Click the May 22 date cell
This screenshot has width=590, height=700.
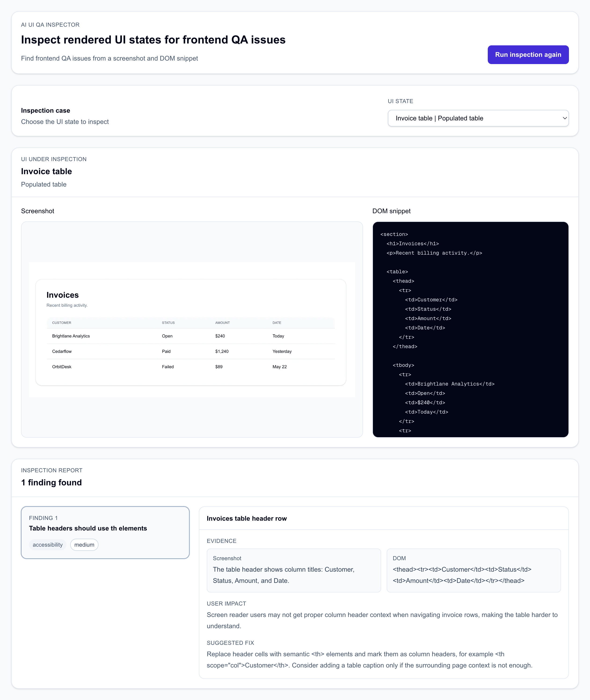click(x=280, y=367)
